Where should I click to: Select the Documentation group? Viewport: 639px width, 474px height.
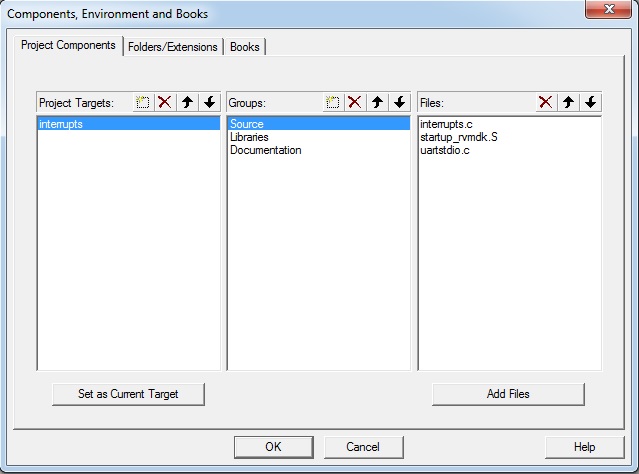pos(319,150)
